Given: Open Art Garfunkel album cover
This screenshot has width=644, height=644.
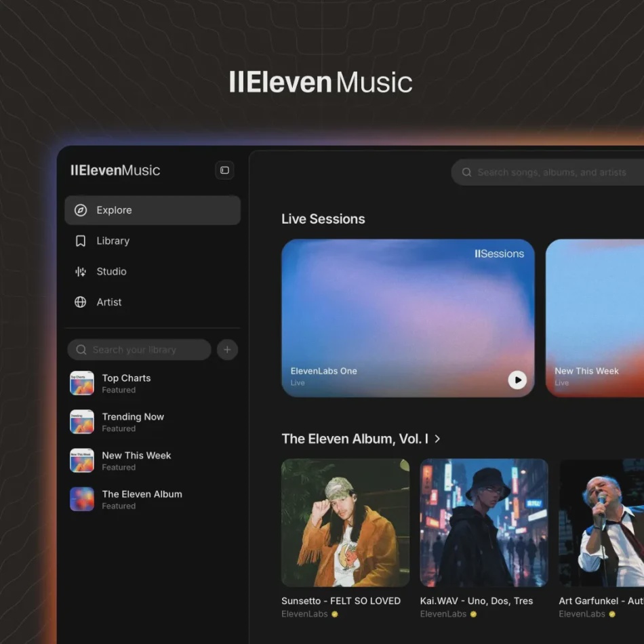Looking at the screenshot, I should tap(601, 523).
